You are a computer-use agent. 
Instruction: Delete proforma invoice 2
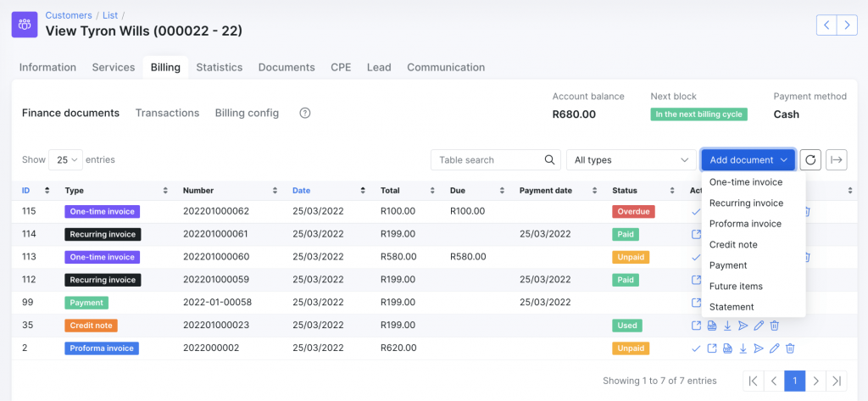click(791, 348)
